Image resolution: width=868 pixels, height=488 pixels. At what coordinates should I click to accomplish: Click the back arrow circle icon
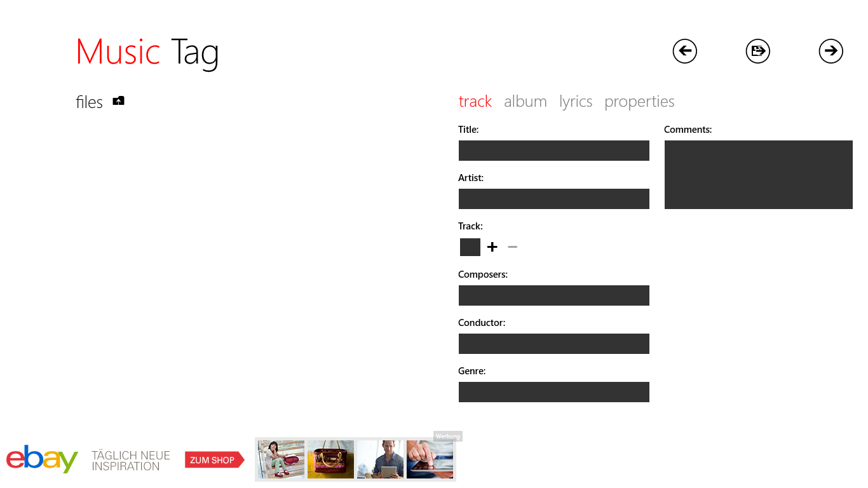(684, 51)
